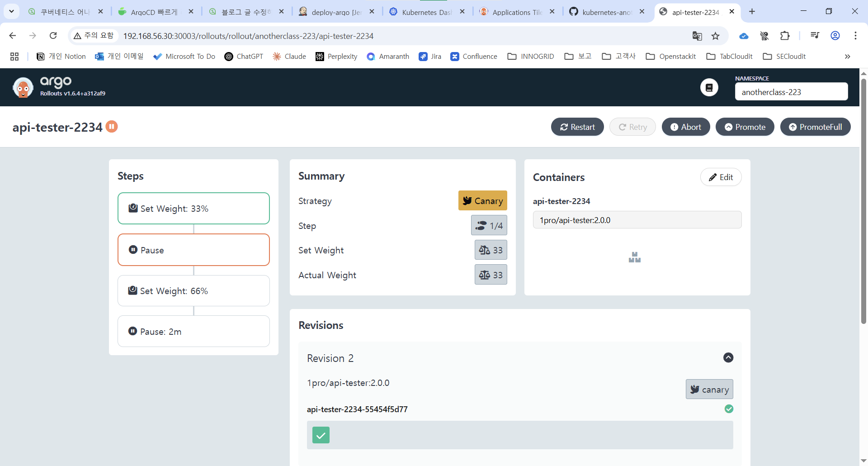Switch to the Applications Tiles tab
The width and height of the screenshot is (868, 466).
(x=517, y=12)
